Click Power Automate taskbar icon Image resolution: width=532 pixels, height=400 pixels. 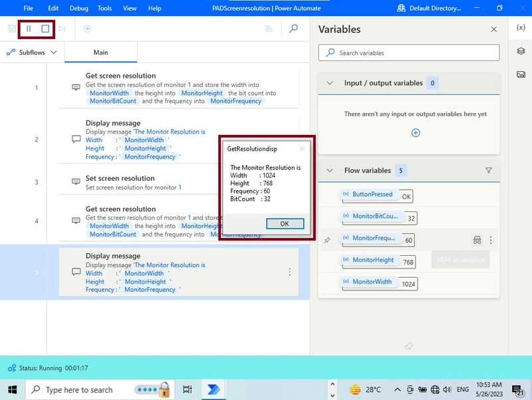pyautogui.click(x=213, y=390)
